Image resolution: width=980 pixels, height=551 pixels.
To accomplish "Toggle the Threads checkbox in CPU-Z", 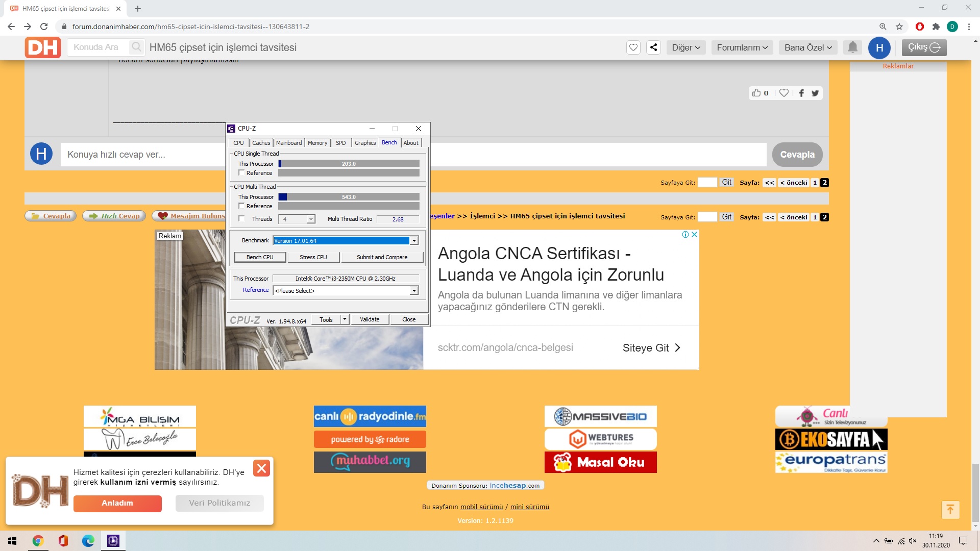I will coord(241,219).
